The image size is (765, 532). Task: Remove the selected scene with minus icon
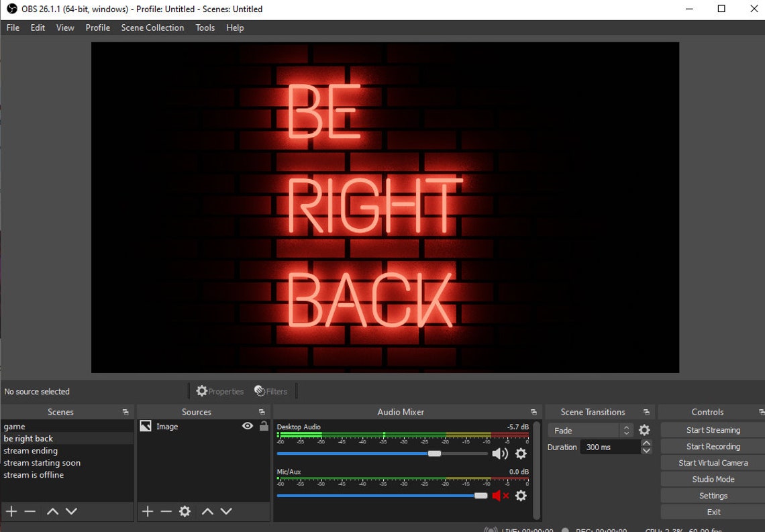tap(30, 511)
